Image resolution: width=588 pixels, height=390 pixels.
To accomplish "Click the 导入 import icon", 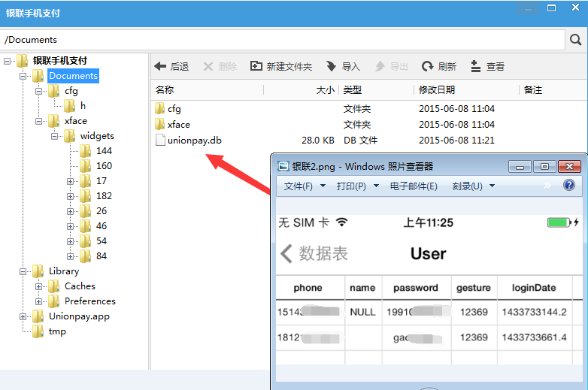I will point(331,66).
